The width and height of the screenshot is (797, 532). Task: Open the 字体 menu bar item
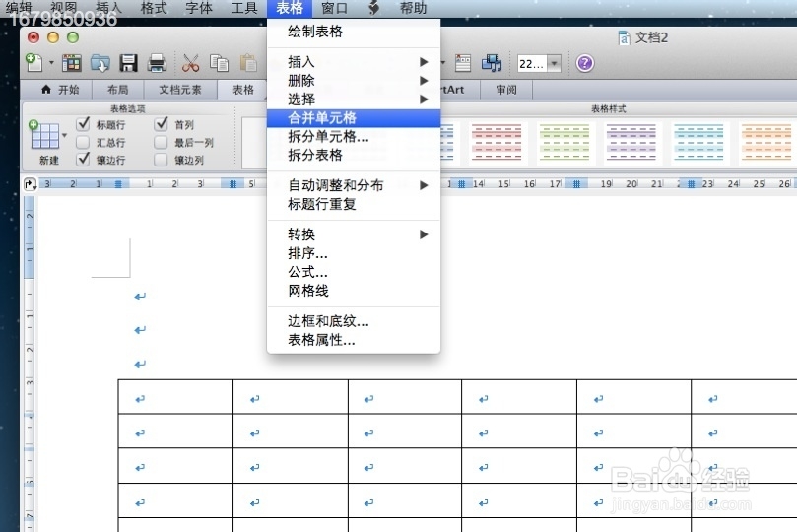pyautogui.click(x=199, y=8)
